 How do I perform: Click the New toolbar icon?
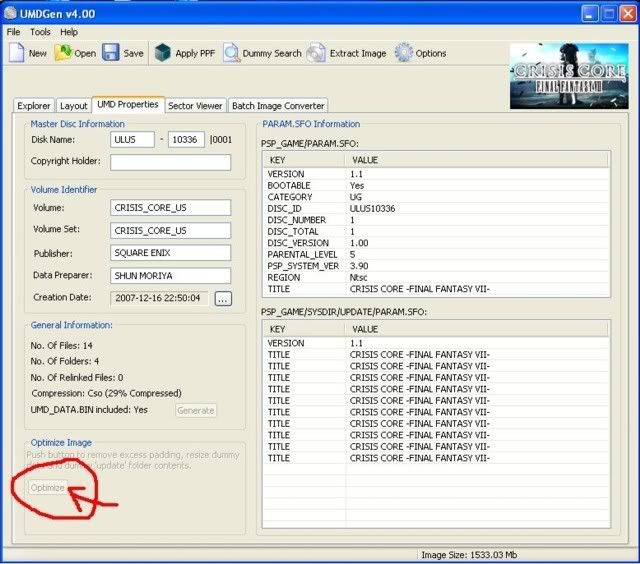coord(17,53)
